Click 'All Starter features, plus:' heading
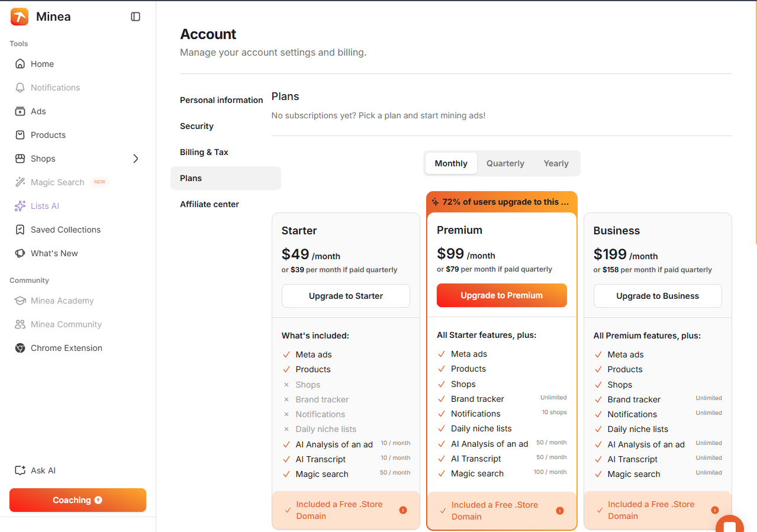The width and height of the screenshot is (757, 532). click(487, 335)
